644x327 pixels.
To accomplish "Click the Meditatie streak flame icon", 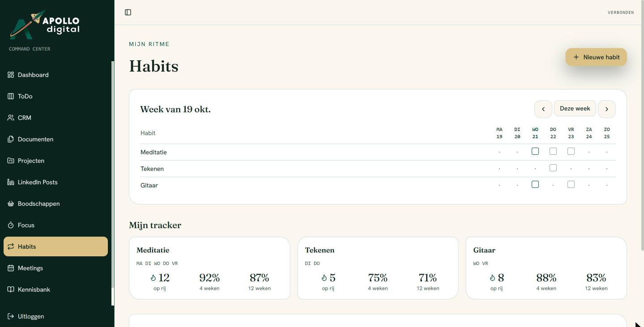I will click(x=153, y=278).
